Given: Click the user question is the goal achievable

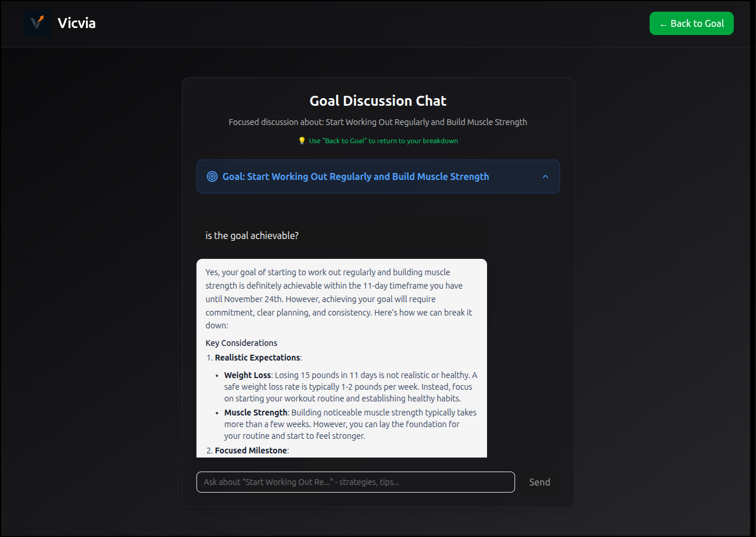Looking at the screenshot, I should (x=251, y=235).
